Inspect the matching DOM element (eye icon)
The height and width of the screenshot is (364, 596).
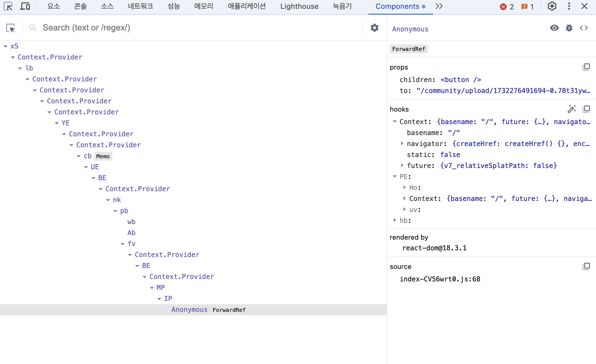tap(554, 28)
